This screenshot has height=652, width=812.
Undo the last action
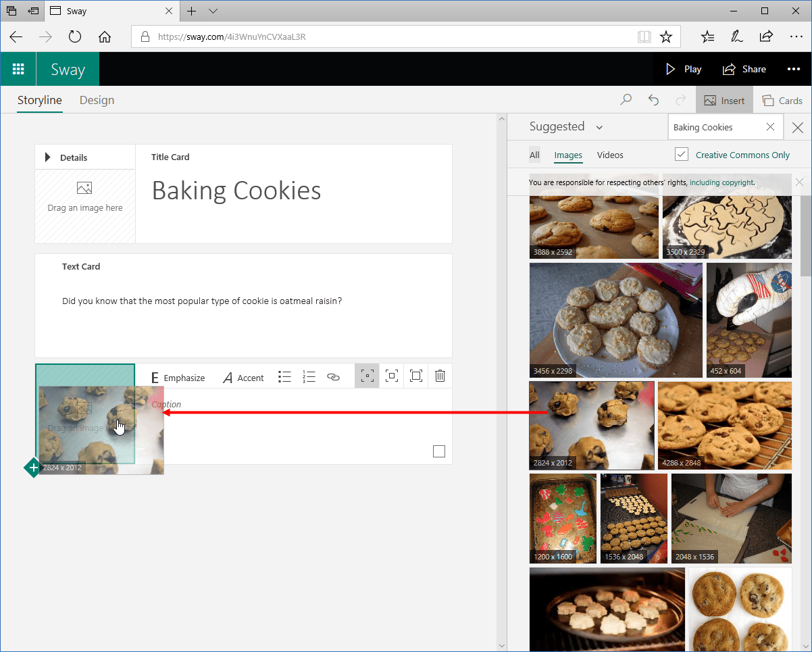pos(653,100)
